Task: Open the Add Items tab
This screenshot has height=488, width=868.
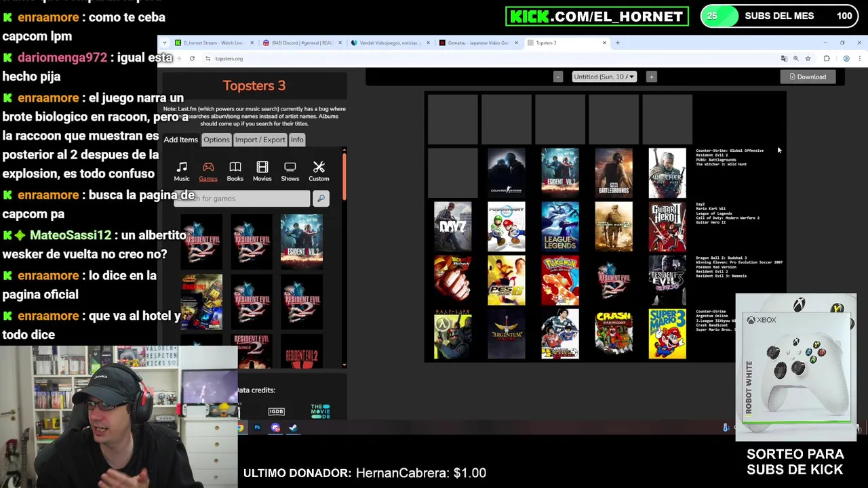Action: pos(180,140)
